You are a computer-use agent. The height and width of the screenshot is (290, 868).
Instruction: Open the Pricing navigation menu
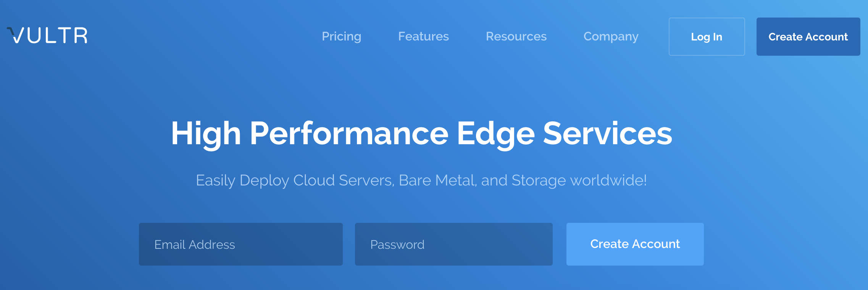341,36
